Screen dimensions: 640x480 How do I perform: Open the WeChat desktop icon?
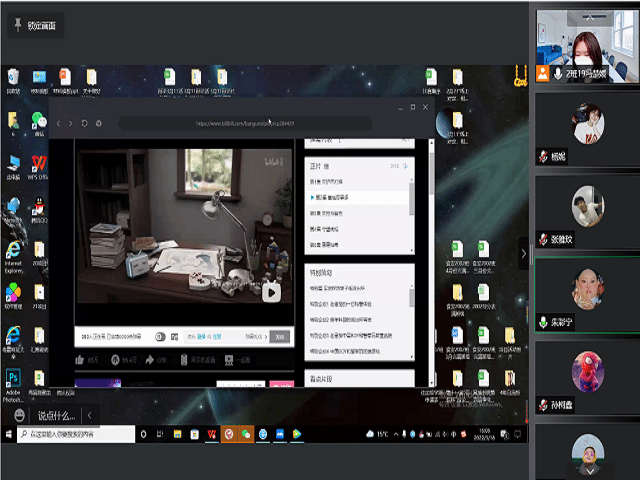pyautogui.click(x=38, y=120)
